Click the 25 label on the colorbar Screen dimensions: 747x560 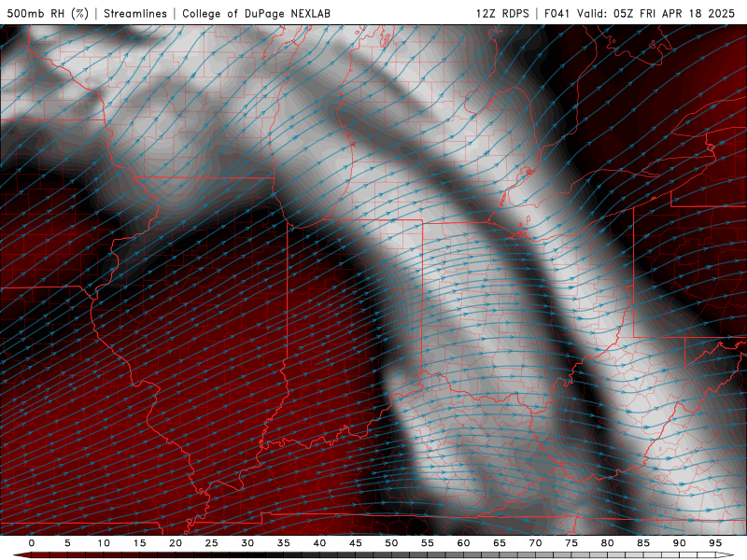coord(212,543)
